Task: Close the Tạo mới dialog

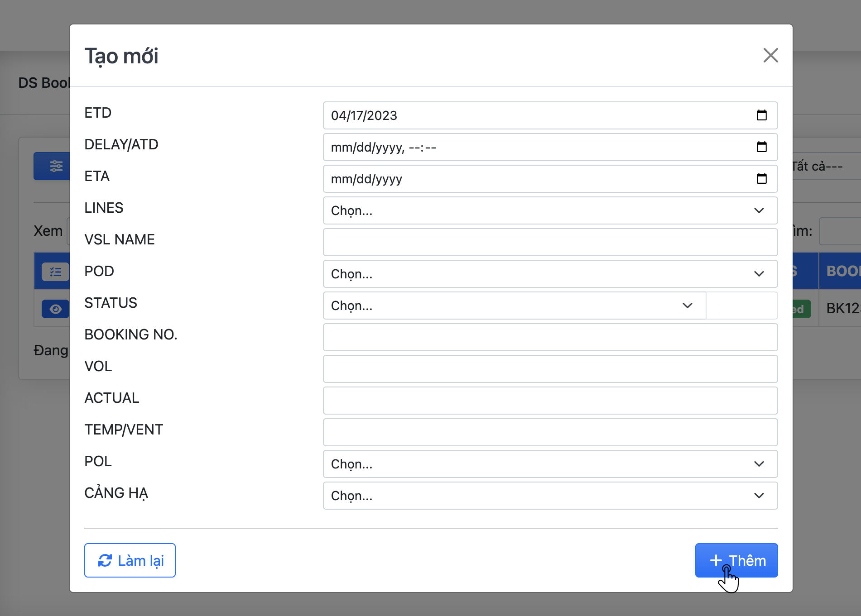Action: (x=770, y=56)
